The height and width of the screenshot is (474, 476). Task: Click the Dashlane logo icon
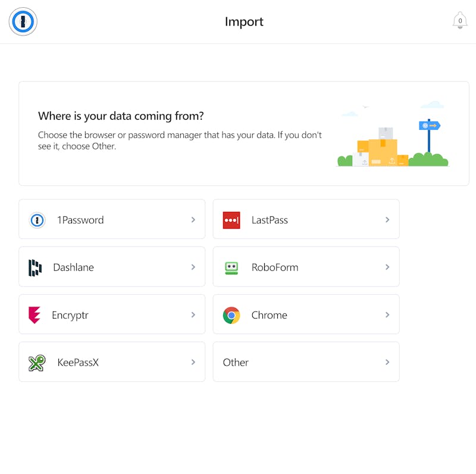(x=35, y=268)
